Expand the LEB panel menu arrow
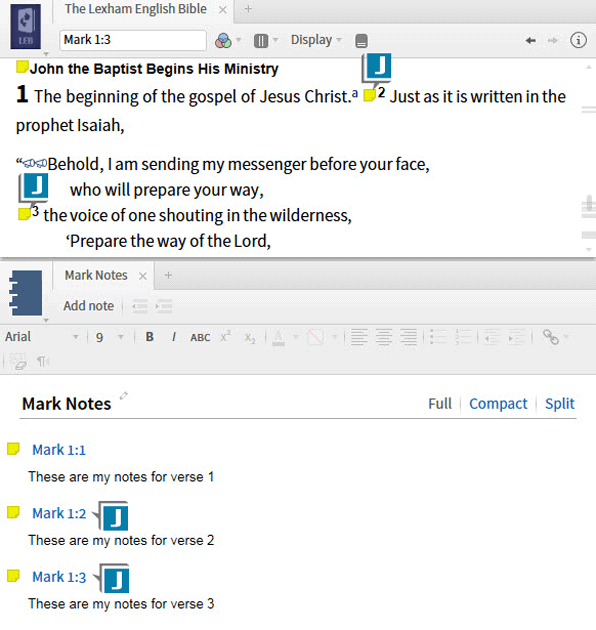 46,53
